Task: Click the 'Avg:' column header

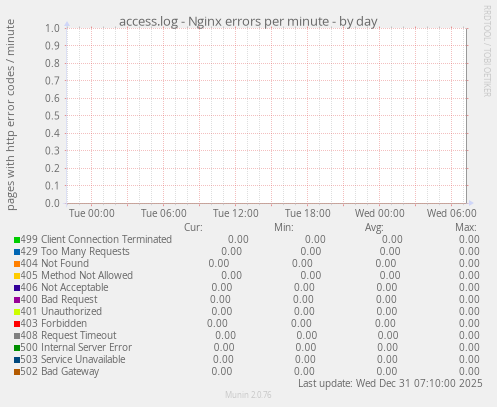Action: click(374, 228)
